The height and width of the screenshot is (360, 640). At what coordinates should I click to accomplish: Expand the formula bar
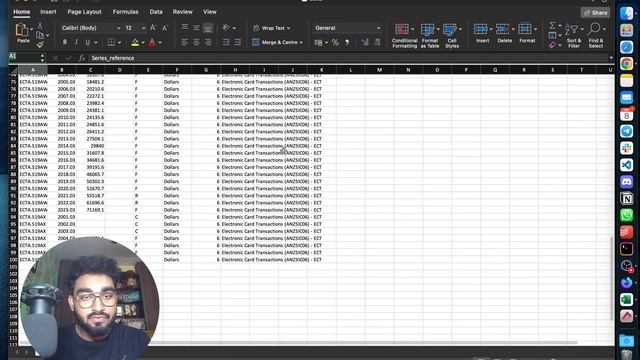[611, 58]
